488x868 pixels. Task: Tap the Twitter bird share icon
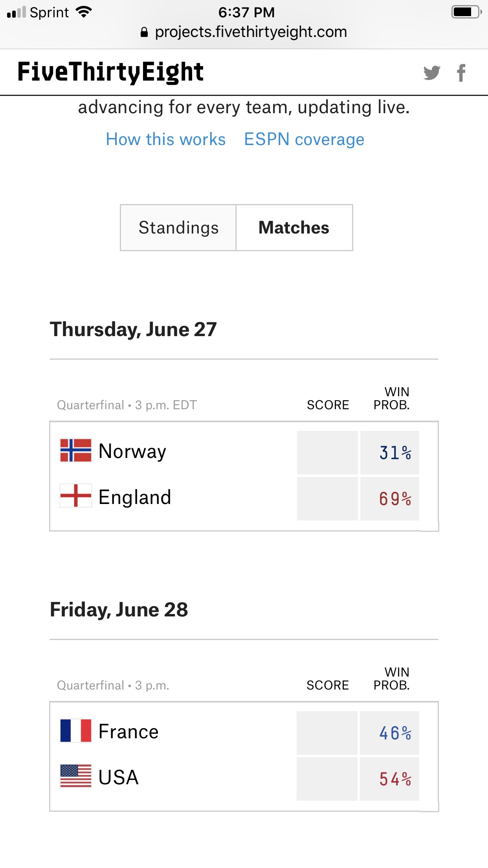tap(431, 73)
